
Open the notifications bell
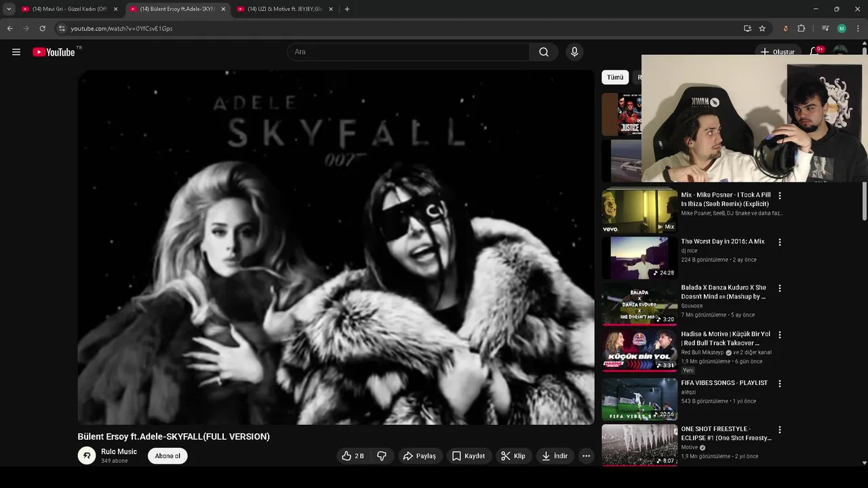(x=815, y=52)
